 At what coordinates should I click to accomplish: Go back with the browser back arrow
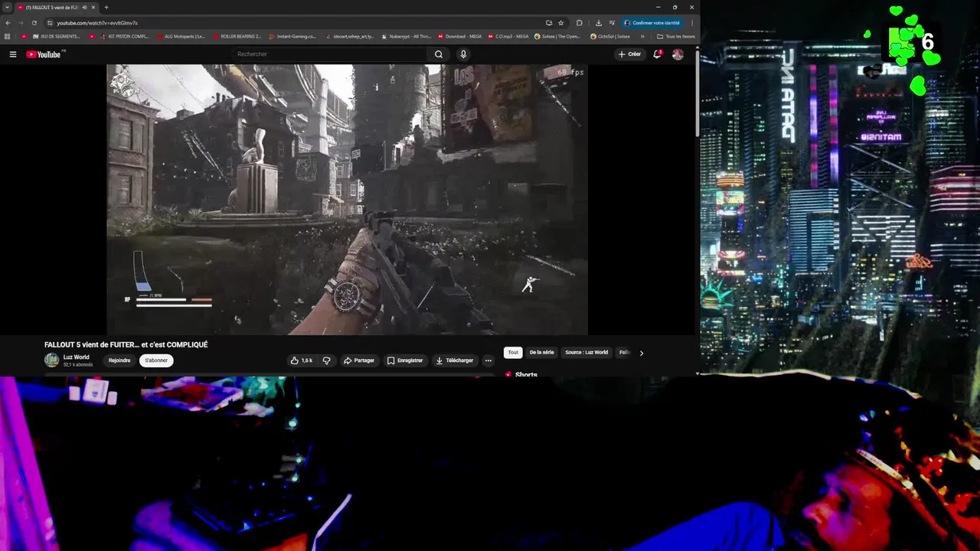coord(8,23)
